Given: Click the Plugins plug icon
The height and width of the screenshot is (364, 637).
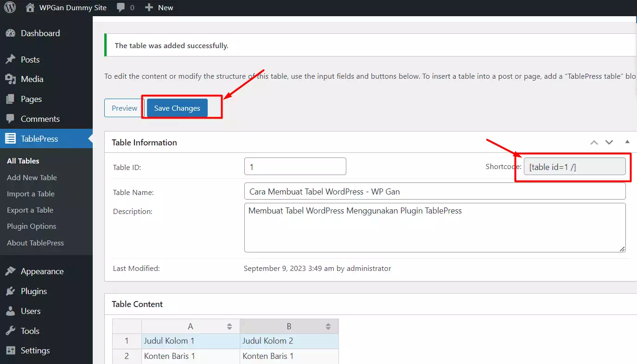Looking at the screenshot, I should (11, 291).
